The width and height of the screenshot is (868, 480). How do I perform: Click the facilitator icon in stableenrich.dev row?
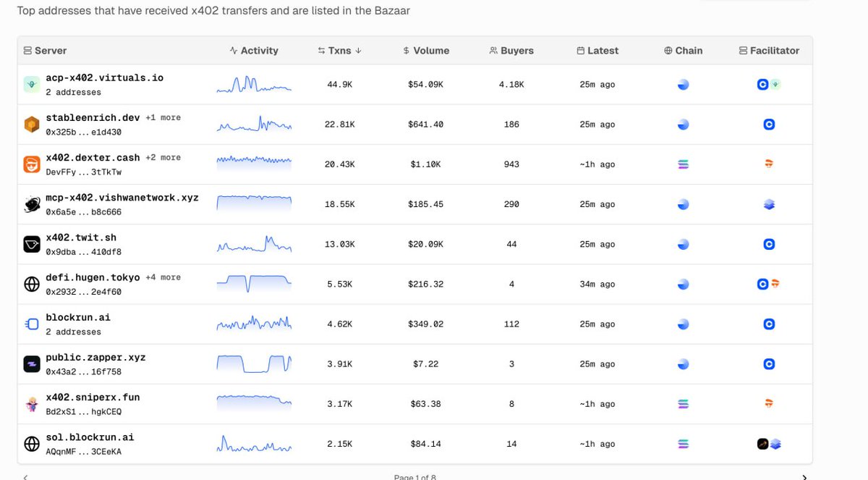[x=769, y=125]
